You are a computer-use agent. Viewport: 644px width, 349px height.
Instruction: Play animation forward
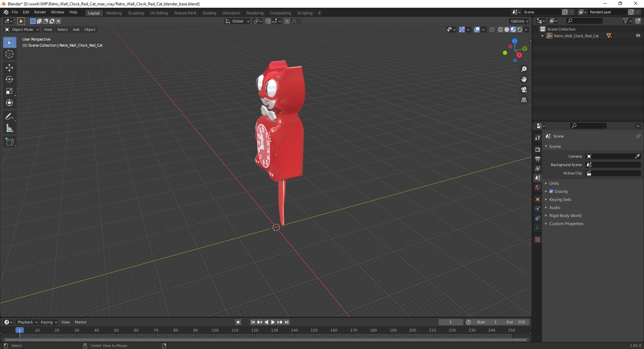click(x=273, y=322)
